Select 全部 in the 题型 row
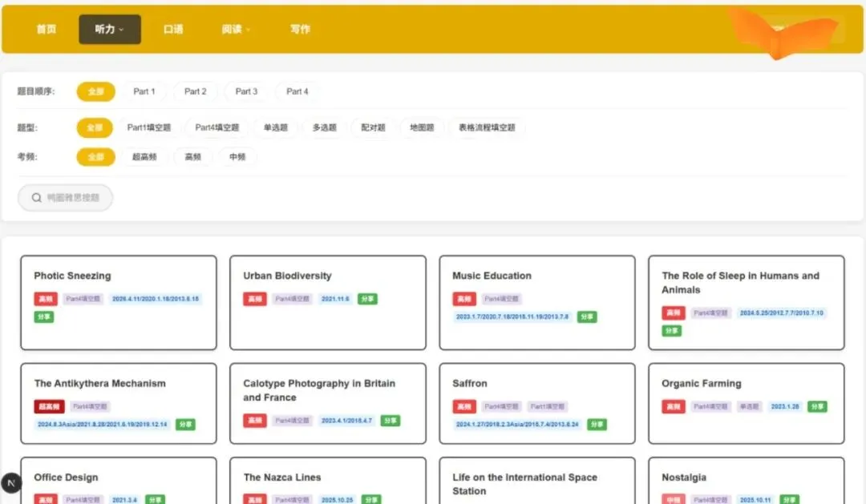The width and height of the screenshot is (866, 504). tap(95, 127)
